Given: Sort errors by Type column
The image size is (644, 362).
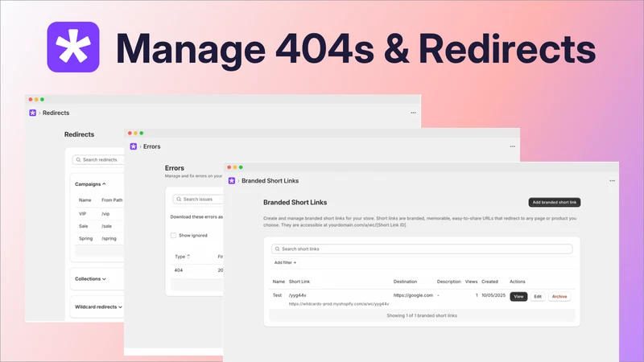Looking at the screenshot, I should click(x=183, y=257).
